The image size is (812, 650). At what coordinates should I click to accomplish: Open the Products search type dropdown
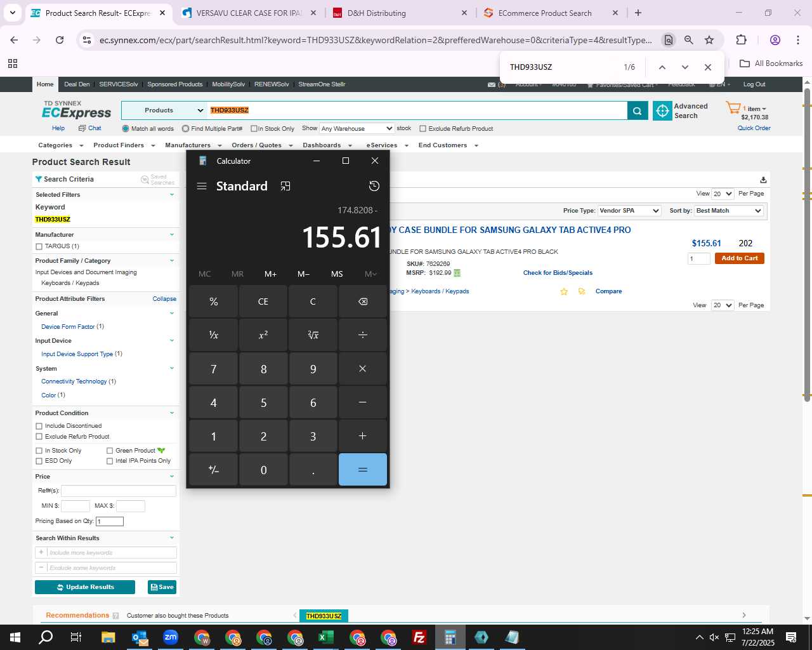[164, 110]
